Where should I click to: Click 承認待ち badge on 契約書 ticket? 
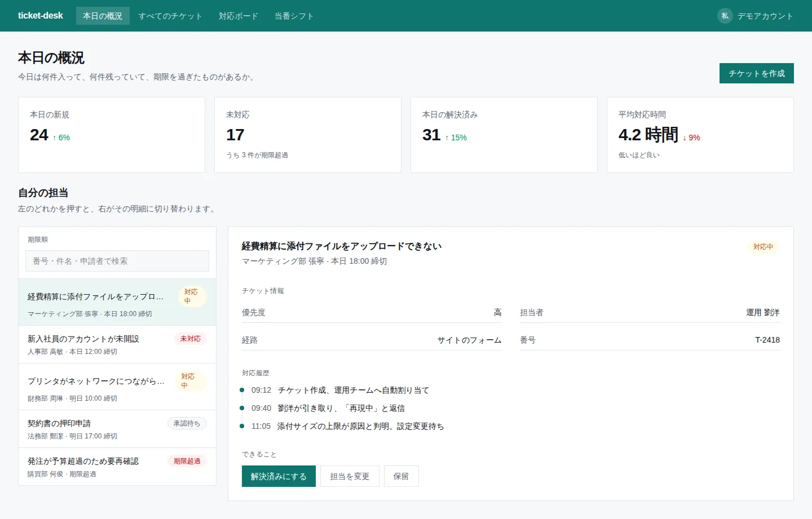(x=187, y=423)
